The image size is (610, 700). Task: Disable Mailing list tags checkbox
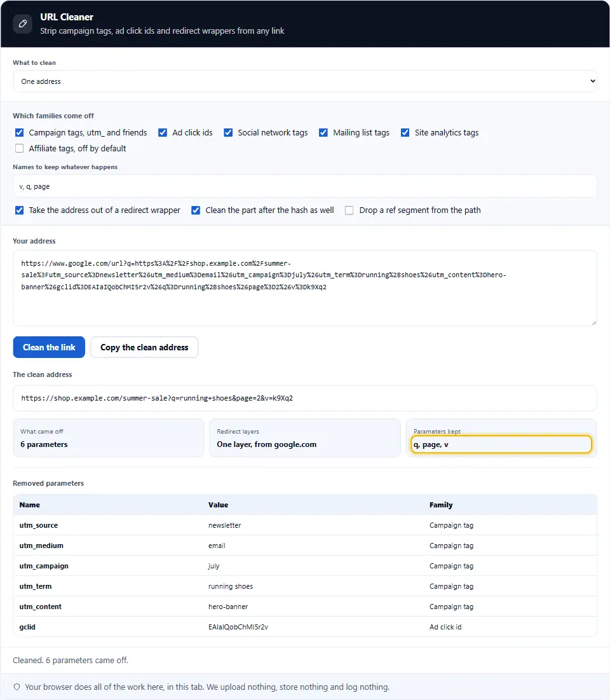tap(323, 133)
